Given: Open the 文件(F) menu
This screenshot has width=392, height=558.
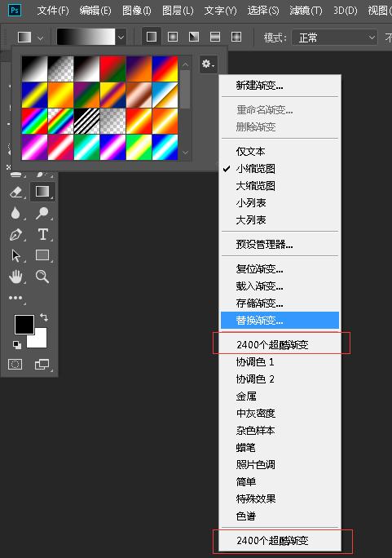Looking at the screenshot, I should (53, 11).
